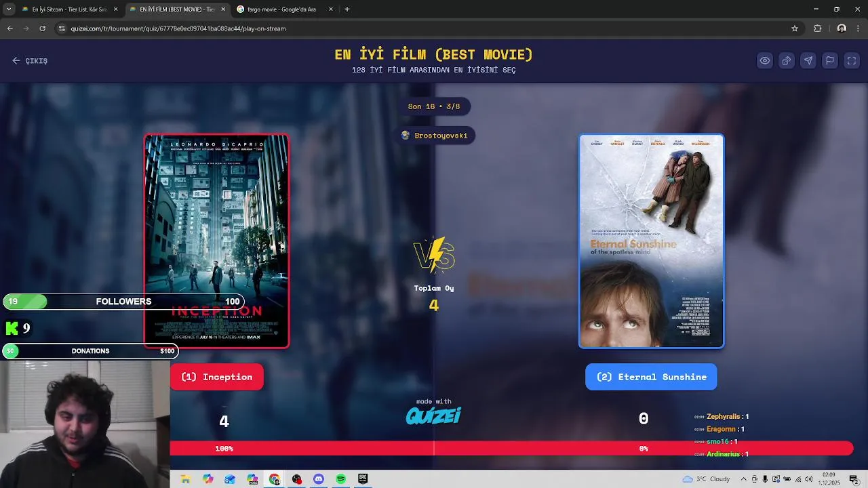This screenshot has width=868, height=488.
Task: Toggle fullscreen mode icon
Action: [x=852, y=61]
